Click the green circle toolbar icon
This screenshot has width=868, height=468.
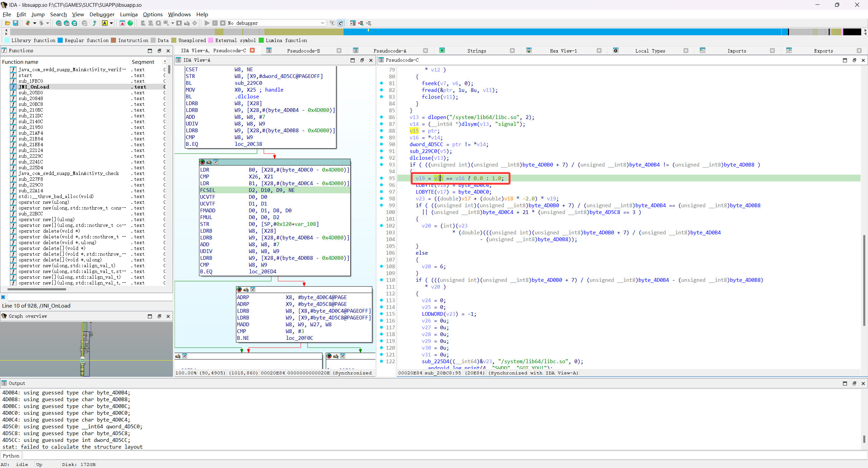pyautogui.click(x=130, y=23)
